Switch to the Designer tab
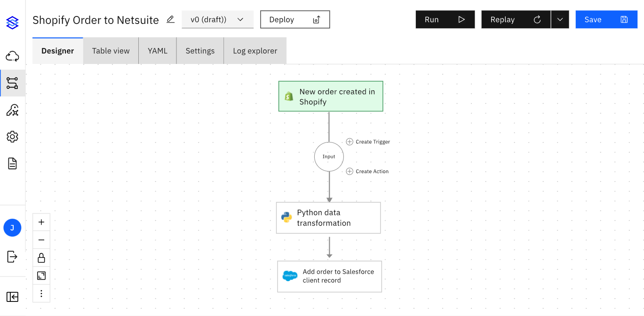This screenshot has height=316, width=644. 58,51
